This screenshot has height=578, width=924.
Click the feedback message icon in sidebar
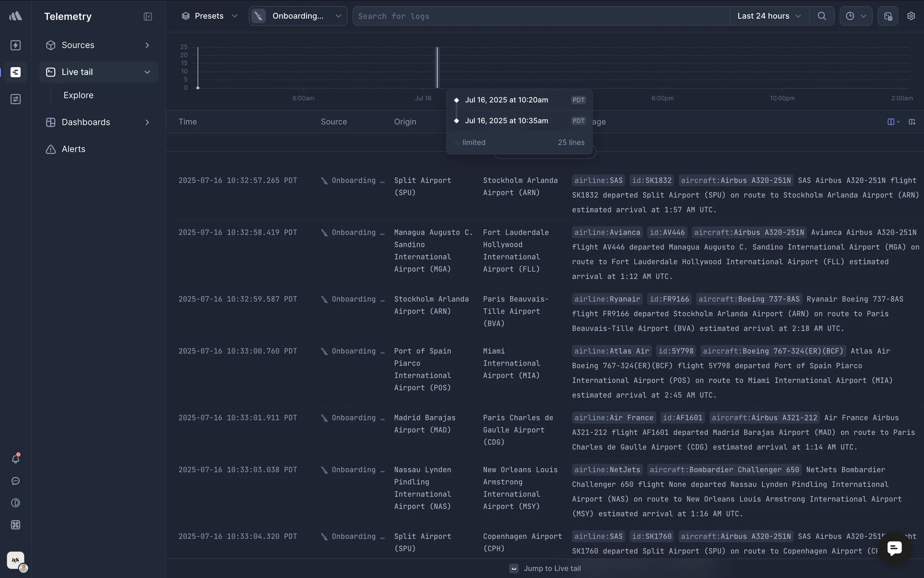pos(15,481)
